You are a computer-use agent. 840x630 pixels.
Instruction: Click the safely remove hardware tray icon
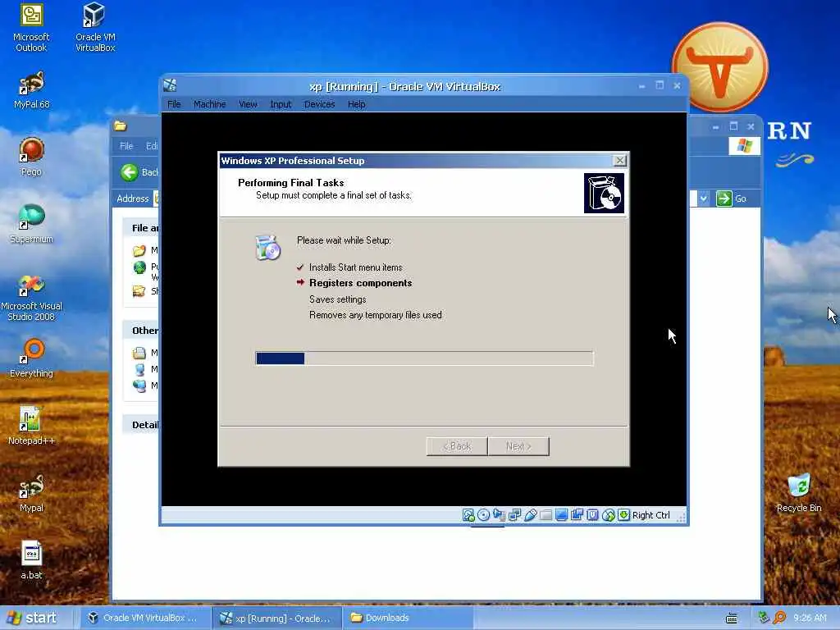764,618
